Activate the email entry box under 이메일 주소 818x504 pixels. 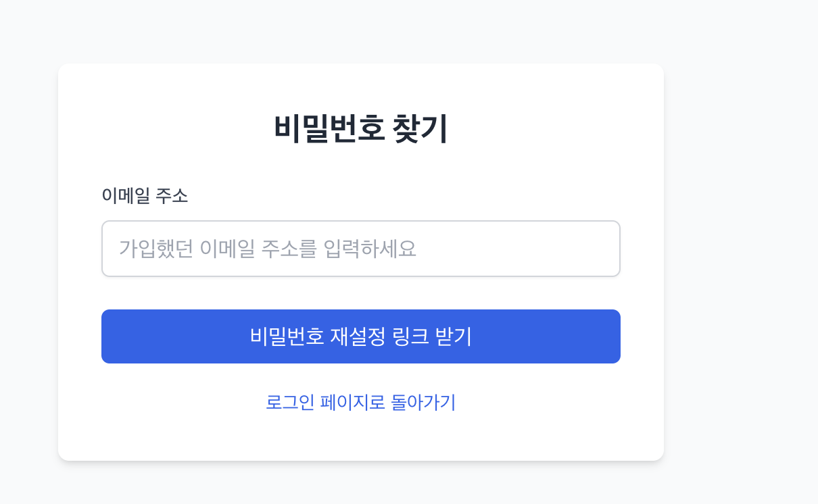point(360,249)
